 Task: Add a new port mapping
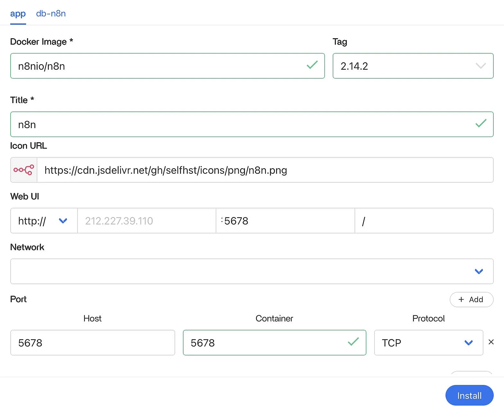pyautogui.click(x=472, y=300)
